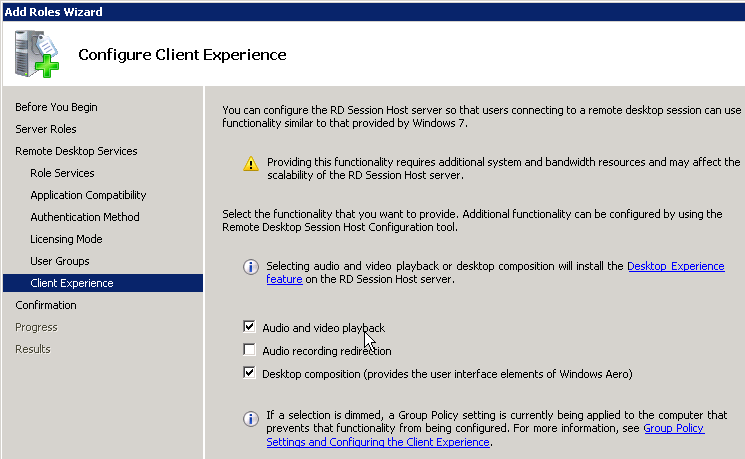
Task: Select the highlighted Client Experience step
Action: [x=103, y=283]
